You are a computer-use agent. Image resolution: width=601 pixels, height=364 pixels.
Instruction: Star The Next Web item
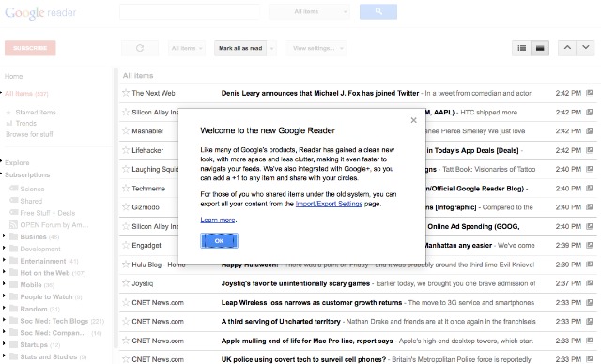125,93
